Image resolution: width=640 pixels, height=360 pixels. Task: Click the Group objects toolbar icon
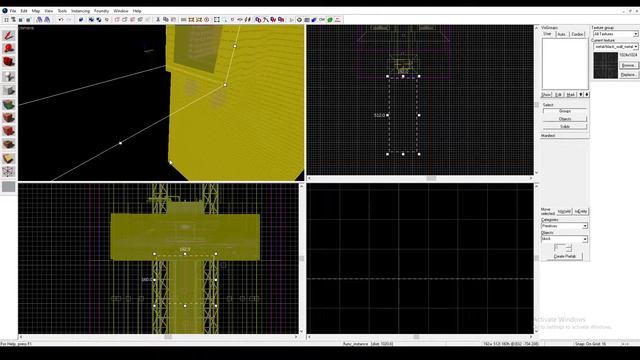(x=91, y=20)
